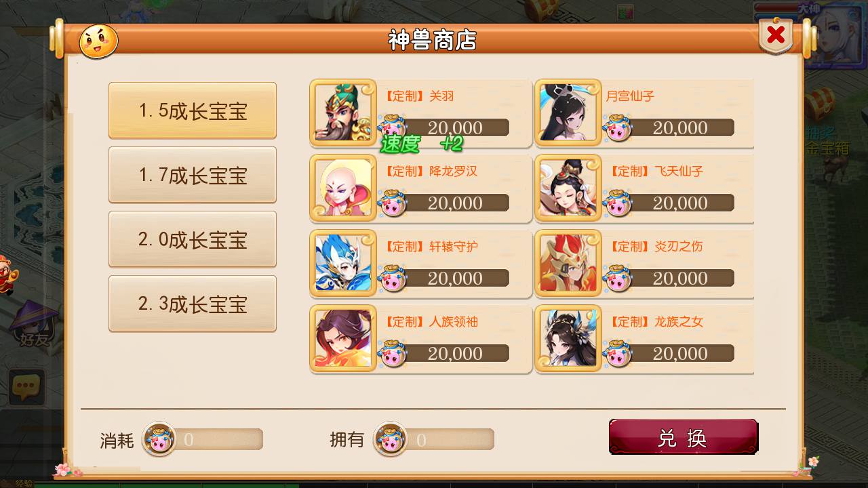The height and width of the screenshot is (488, 868).
Task: Pick the 飞天仙子 character portrait
Action: (568, 188)
